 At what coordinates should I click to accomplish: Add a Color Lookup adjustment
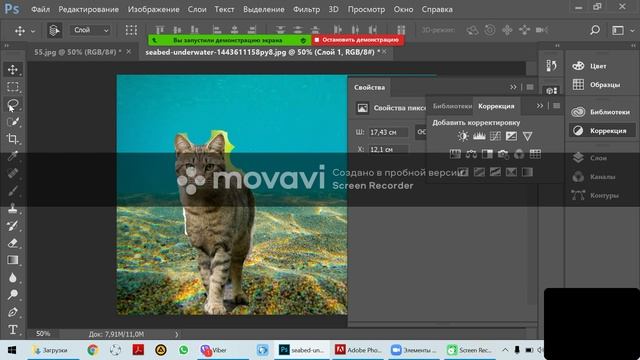(535, 154)
